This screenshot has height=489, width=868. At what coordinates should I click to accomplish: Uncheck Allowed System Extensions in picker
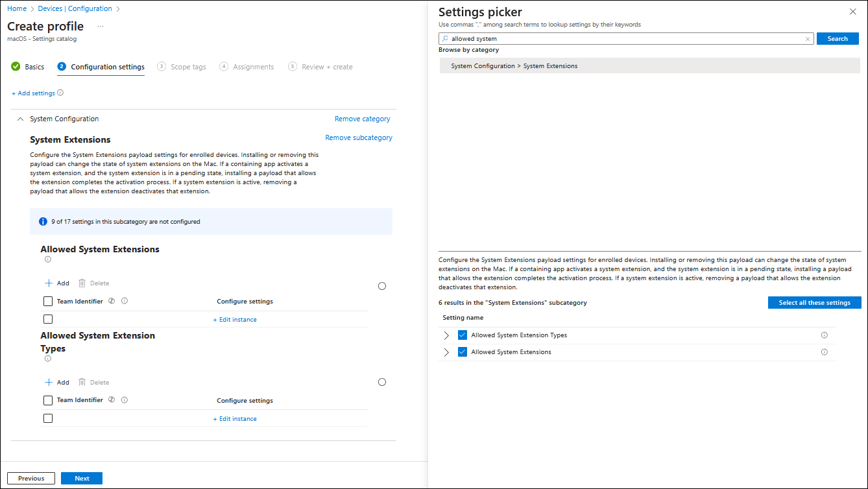coord(463,352)
